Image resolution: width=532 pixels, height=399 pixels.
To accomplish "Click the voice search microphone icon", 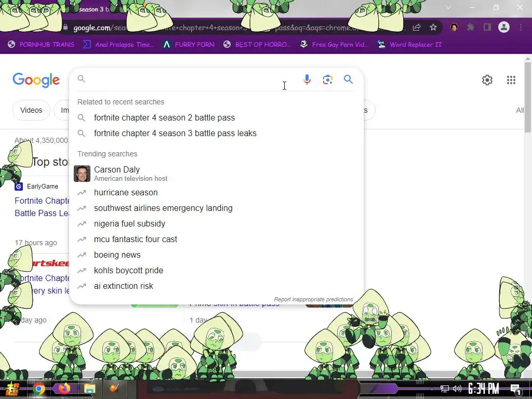I will [x=307, y=79].
